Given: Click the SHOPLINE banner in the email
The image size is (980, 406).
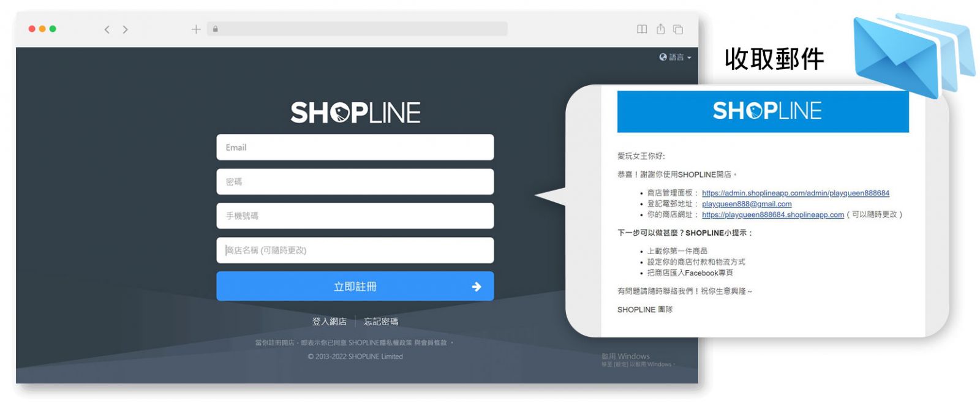Looking at the screenshot, I should (x=763, y=111).
